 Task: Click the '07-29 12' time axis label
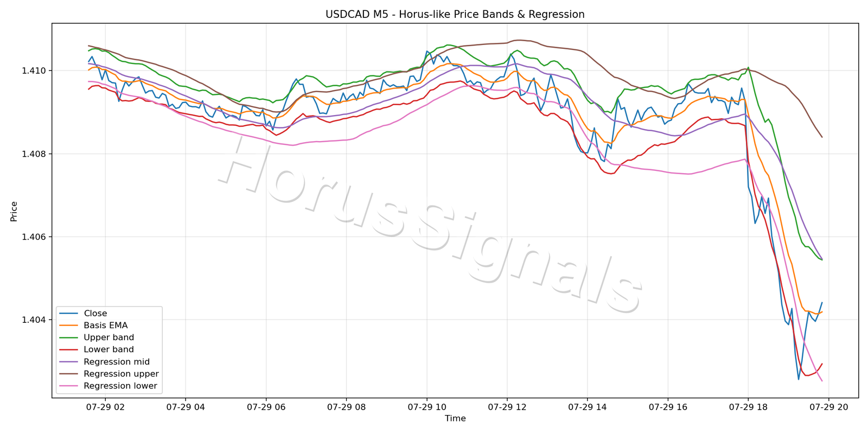tap(507, 407)
